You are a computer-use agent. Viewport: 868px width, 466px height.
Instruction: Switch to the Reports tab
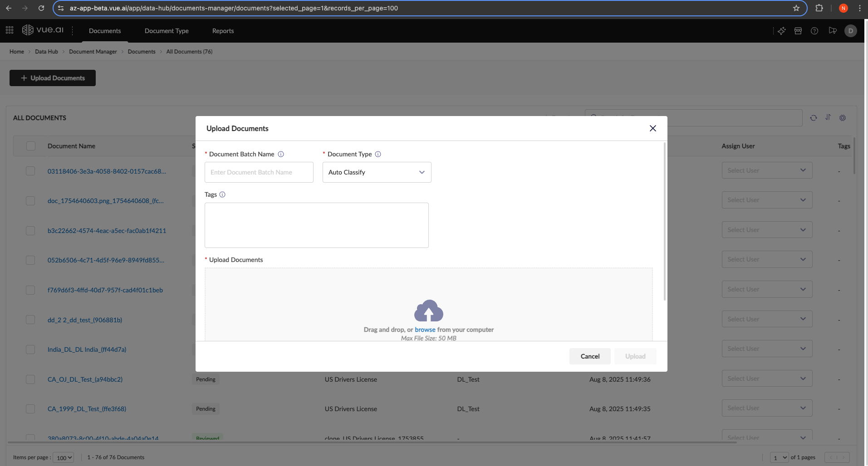click(x=223, y=30)
